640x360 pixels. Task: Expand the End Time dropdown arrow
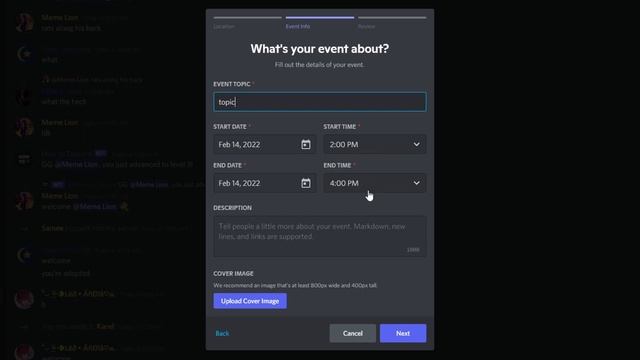coord(416,183)
